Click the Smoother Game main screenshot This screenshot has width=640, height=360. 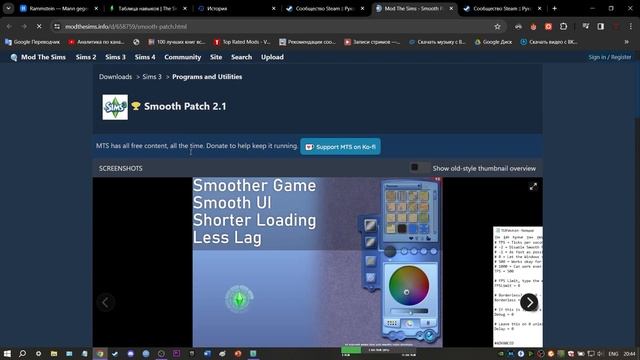point(318,262)
